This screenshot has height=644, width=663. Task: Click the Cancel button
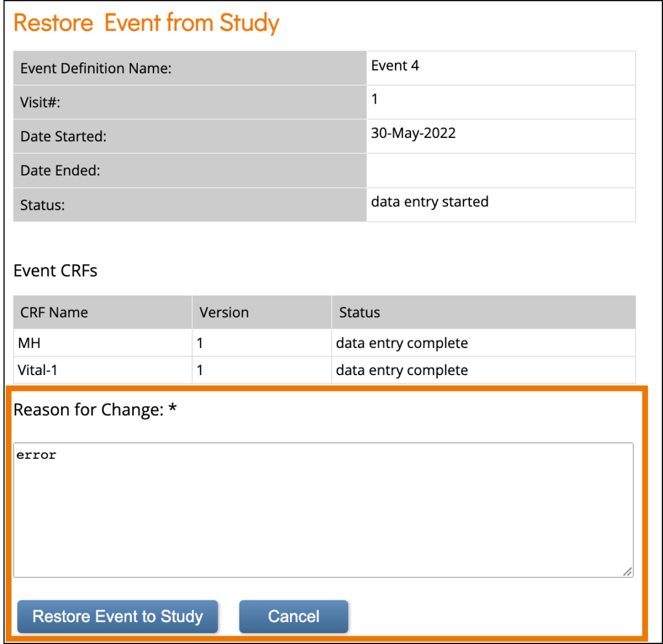click(293, 616)
